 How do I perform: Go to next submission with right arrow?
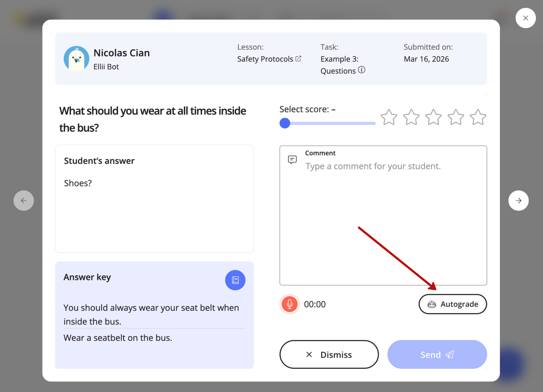518,200
